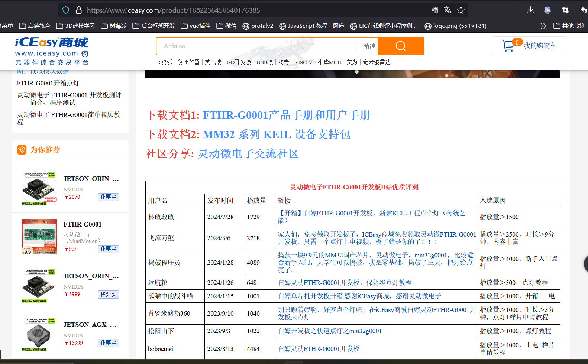Viewport: 588px width, 364px height.
Task: Click the browser QR code icon
Action: (435, 10)
